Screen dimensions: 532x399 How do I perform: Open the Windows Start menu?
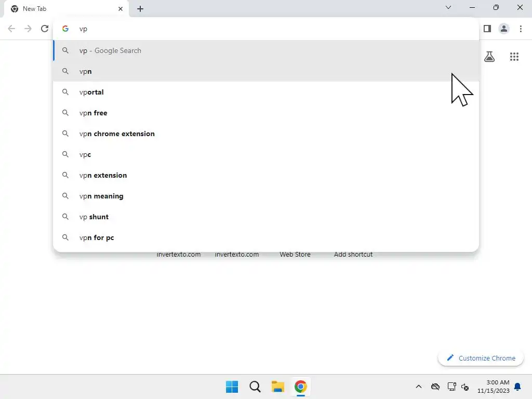(232, 387)
